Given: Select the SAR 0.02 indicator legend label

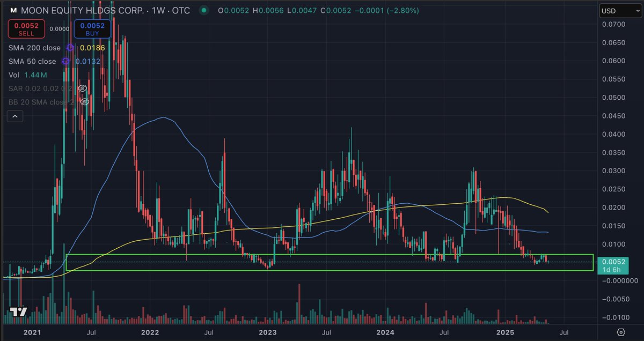Looking at the screenshot, I should [x=41, y=88].
